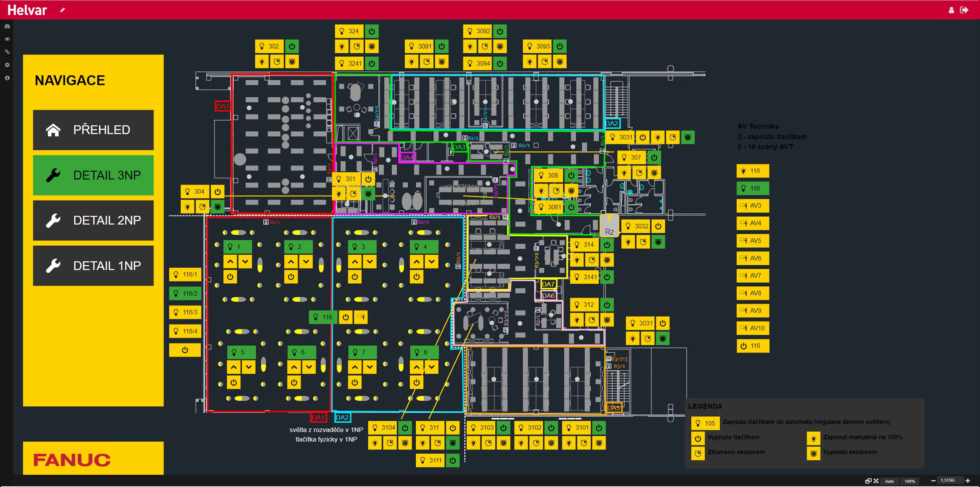Click the minus zoom-out control
This screenshot has width=980, height=487.
pos(933,481)
